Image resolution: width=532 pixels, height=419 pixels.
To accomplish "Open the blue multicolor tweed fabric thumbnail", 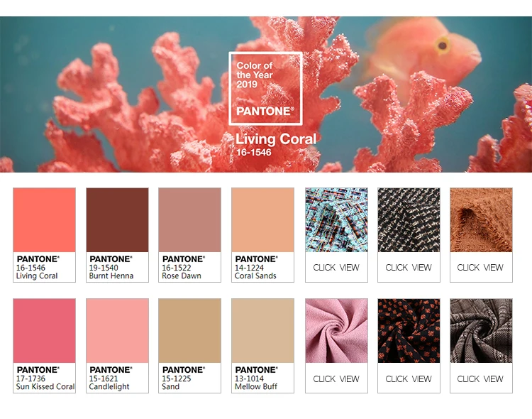I will click(x=336, y=220).
